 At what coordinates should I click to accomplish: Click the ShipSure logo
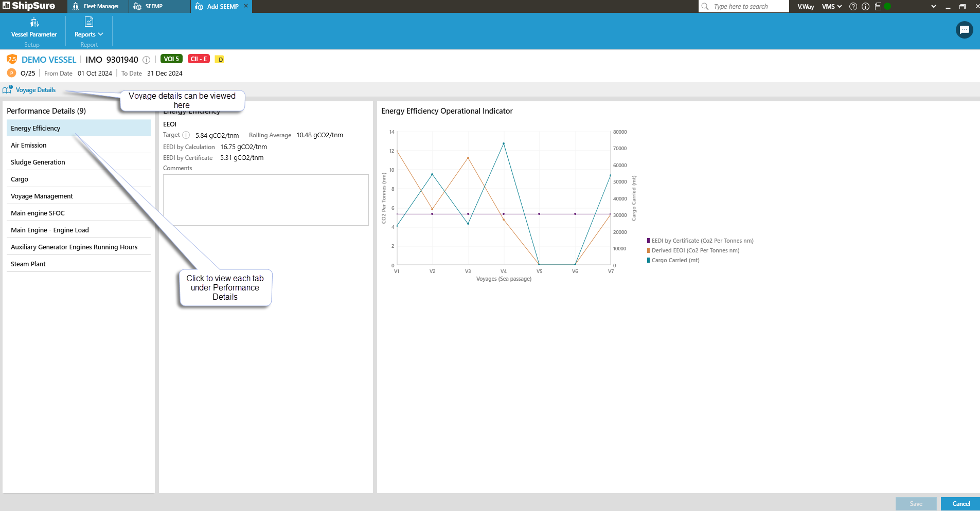29,6
